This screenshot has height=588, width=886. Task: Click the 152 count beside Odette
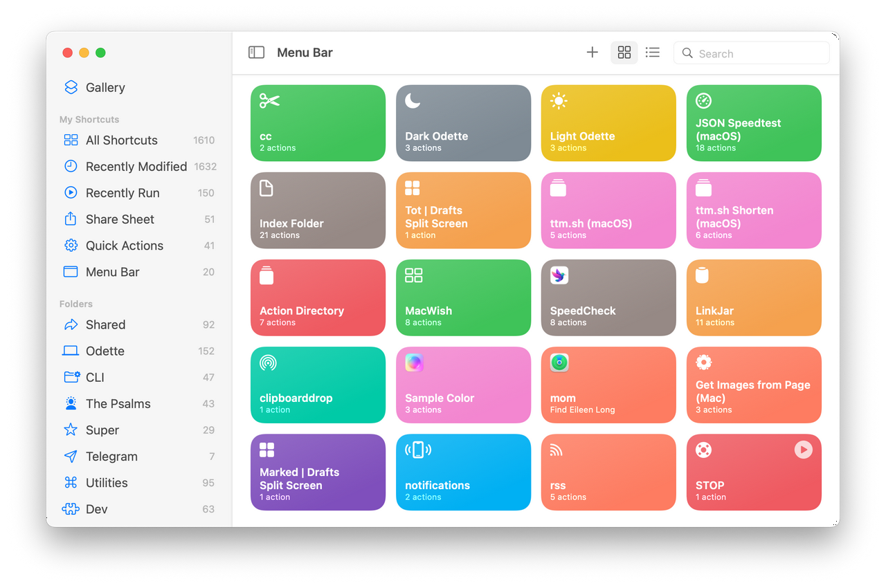tap(206, 351)
